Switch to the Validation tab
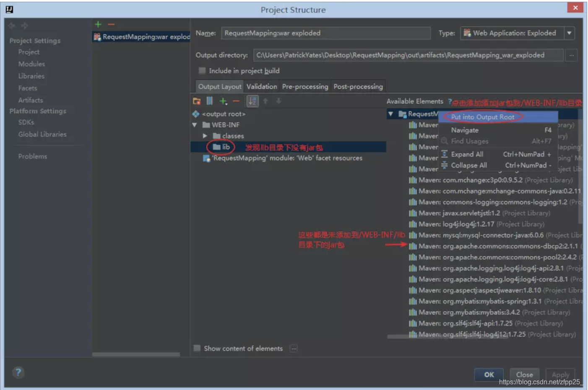Viewport: 588px width, 390px height. [x=261, y=86]
